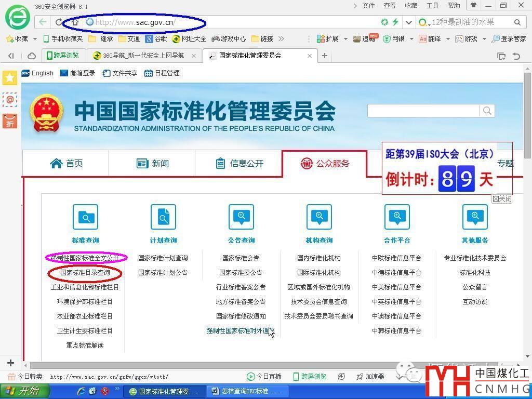Click the 合作平台 icon
The height and width of the screenshot is (399, 532).
397,217
